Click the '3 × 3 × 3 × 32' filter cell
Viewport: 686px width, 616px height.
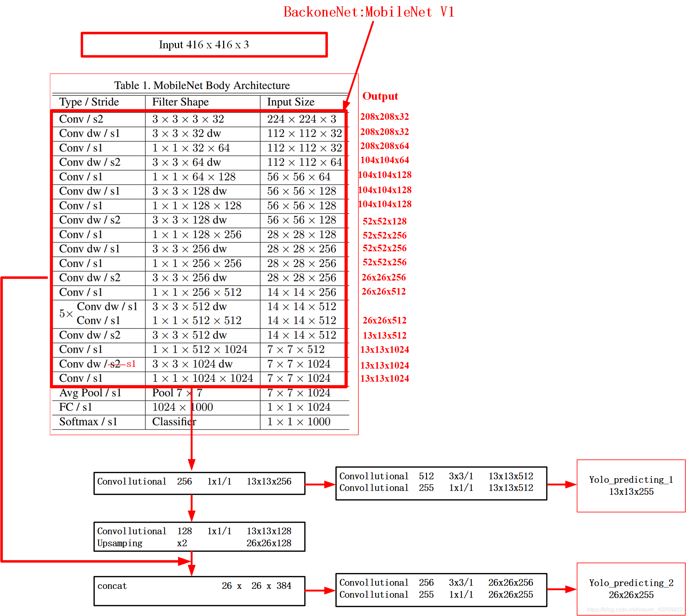tap(188, 119)
